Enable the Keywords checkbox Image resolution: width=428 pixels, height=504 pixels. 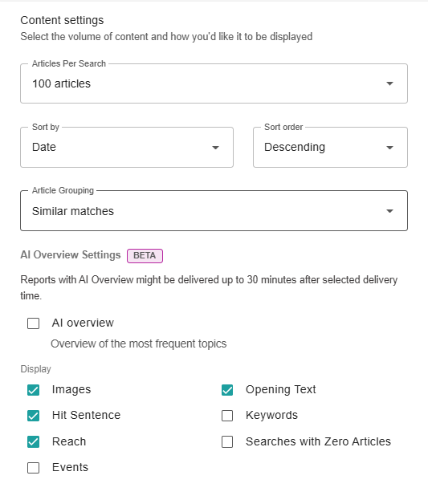pyautogui.click(x=227, y=416)
